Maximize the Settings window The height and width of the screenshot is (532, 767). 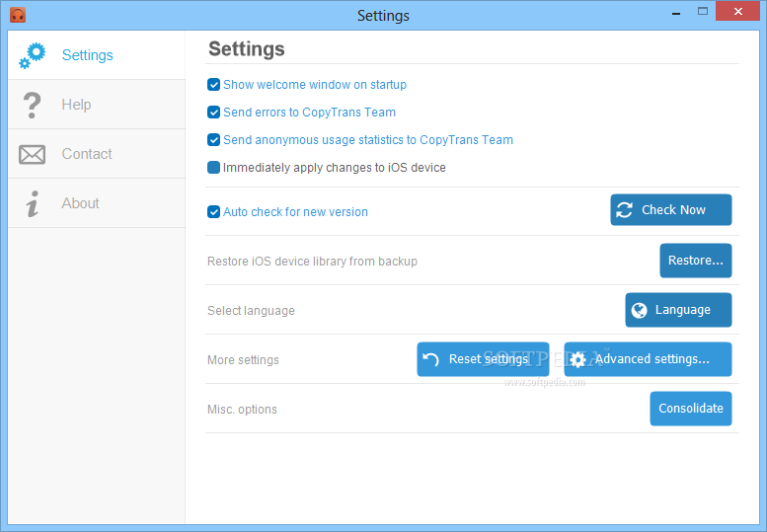(x=703, y=11)
